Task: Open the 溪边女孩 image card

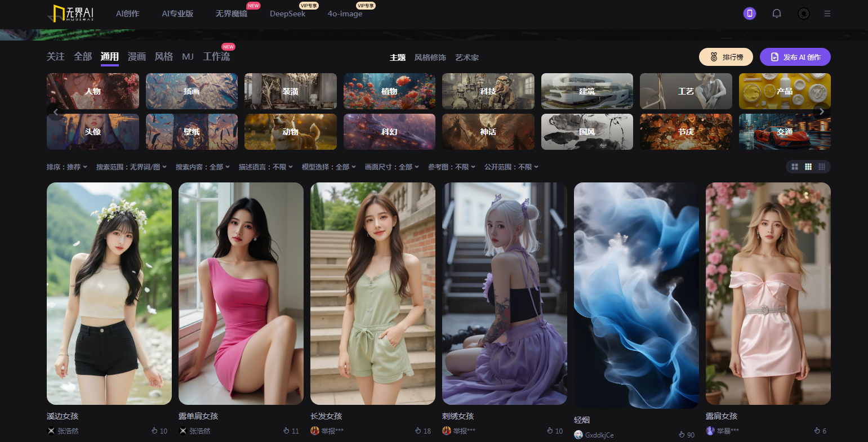Action: click(x=109, y=293)
